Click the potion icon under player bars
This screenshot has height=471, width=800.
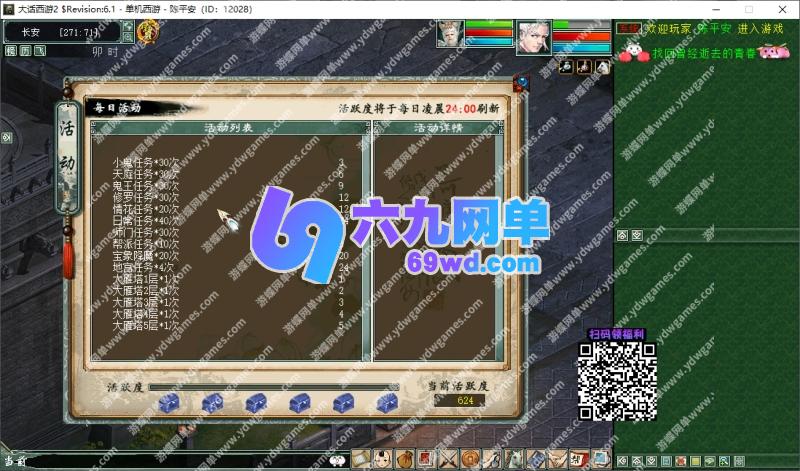tap(566, 66)
